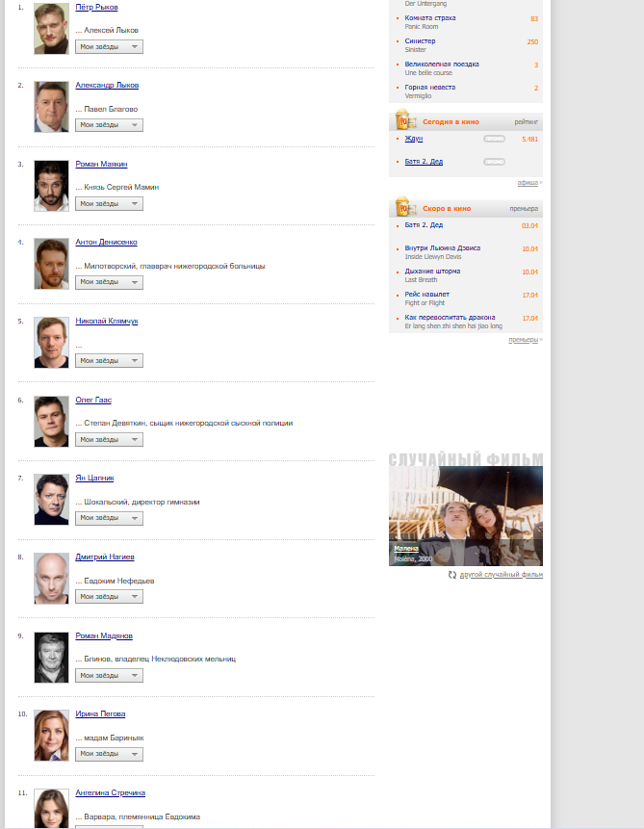Expand 'Мои звёзды' dropdown for Роман Мадянов
Image resolution: width=644 pixels, height=829 pixels.
tap(109, 675)
